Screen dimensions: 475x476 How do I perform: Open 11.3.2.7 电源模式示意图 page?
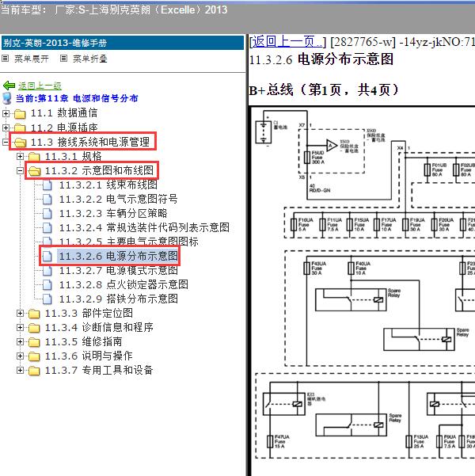(x=119, y=271)
